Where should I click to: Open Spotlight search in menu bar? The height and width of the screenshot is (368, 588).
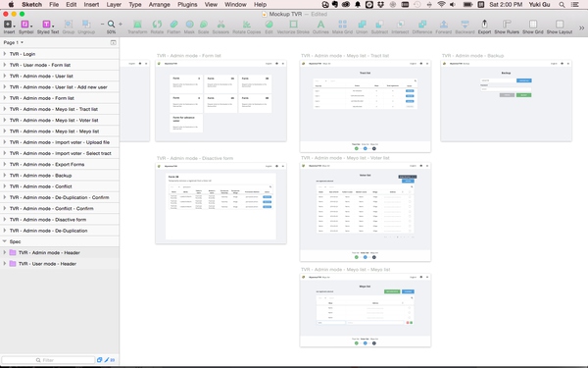(x=562, y=5)
